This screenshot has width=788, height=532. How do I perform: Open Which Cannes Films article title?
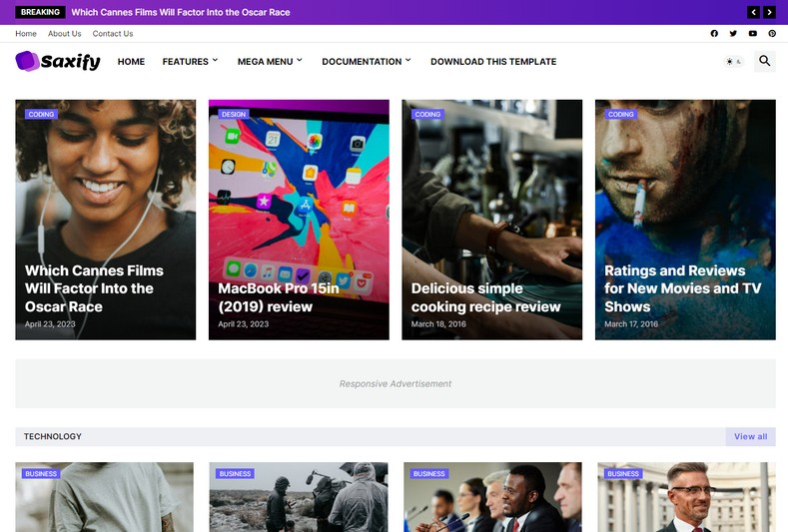[x=95, y=288]
